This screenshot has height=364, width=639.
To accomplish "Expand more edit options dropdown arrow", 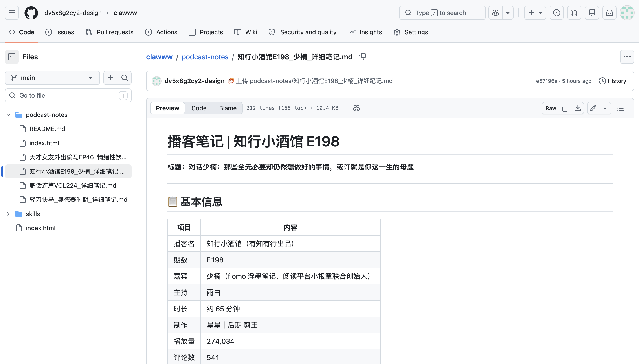I will [605, 108].
